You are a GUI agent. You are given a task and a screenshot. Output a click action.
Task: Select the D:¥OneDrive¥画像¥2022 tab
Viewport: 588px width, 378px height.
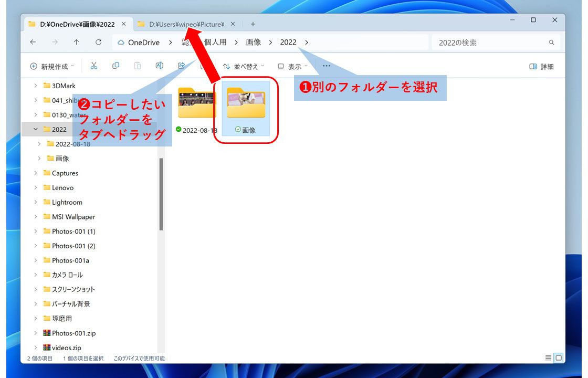point(78,24)
